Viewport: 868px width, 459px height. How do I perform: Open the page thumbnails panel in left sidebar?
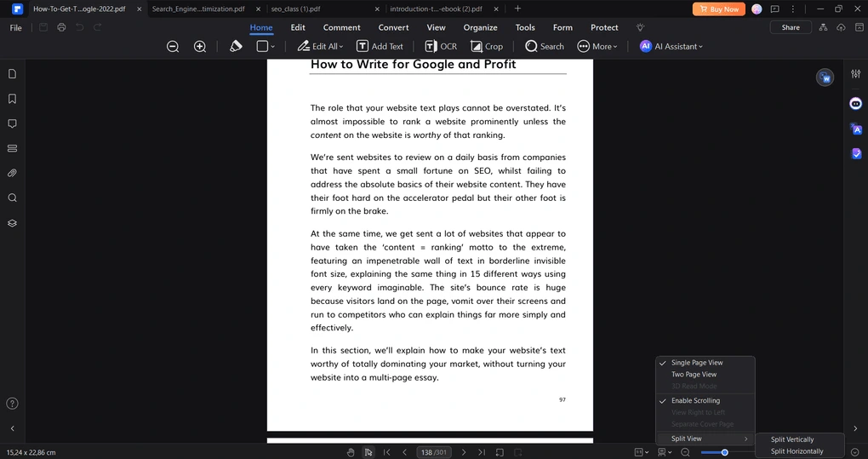12,73
